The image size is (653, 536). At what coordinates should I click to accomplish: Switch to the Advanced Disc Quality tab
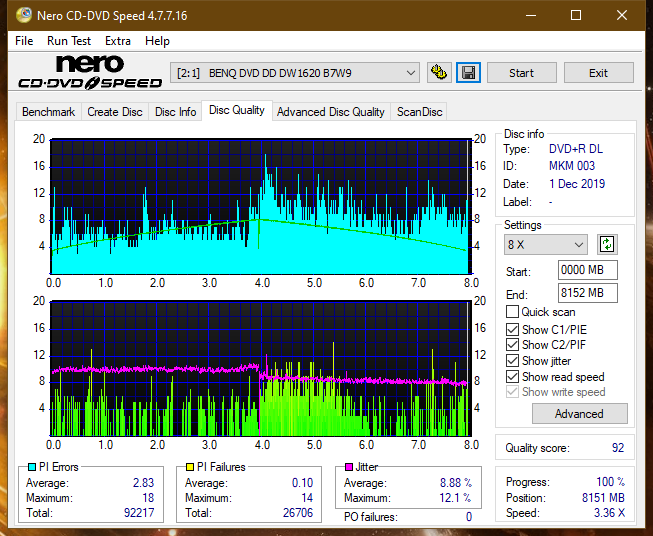(331, 112)
